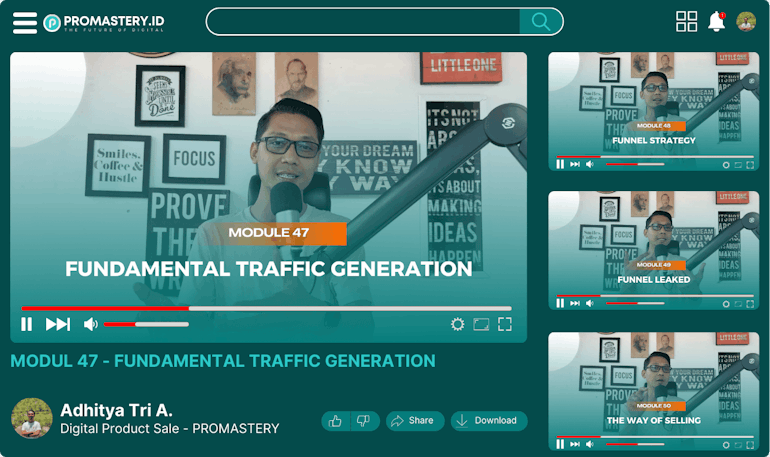Viewport: 770px width, 457px height.
Task: Open The Way of Selling video
Action: tap(653, 390)
